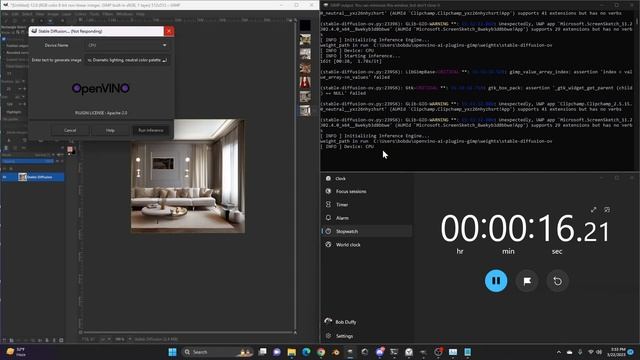Click Run Inference button
640x360 pixels.
(x=151, y=130)
